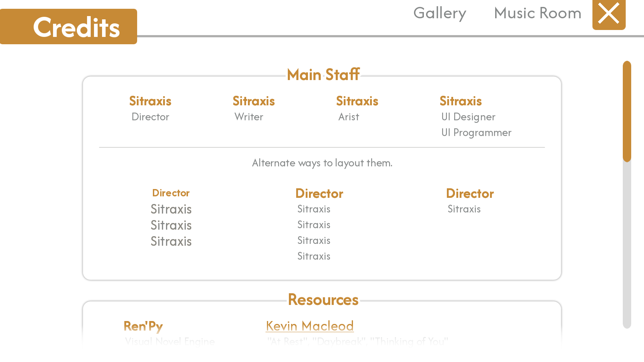Screen dimensions: 644x362
Task: Click the Sitraxis name above Arist
Action: (357, 101)
